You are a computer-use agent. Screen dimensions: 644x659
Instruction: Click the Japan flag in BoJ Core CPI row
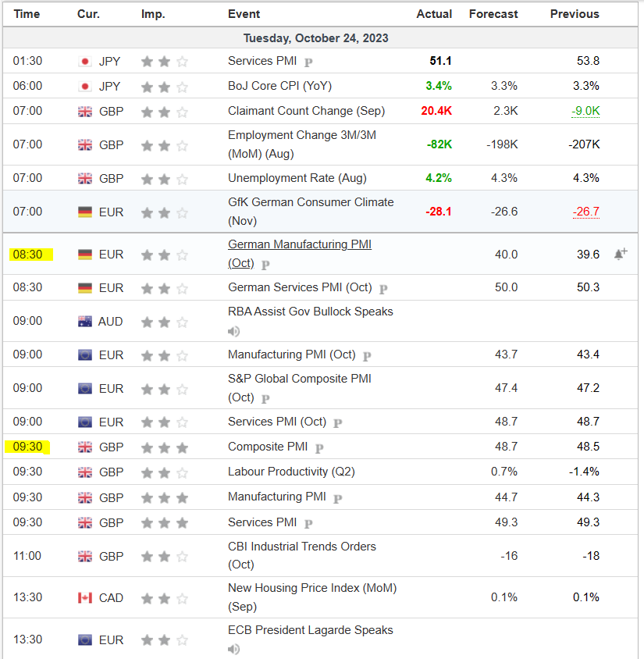pos(85,86)
